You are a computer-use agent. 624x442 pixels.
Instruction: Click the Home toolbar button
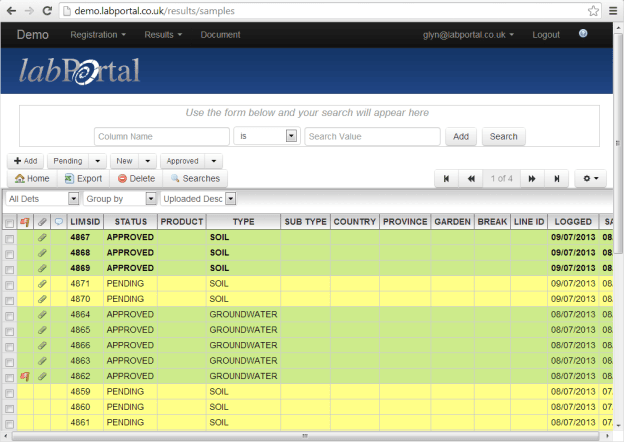tap(32, 179)
